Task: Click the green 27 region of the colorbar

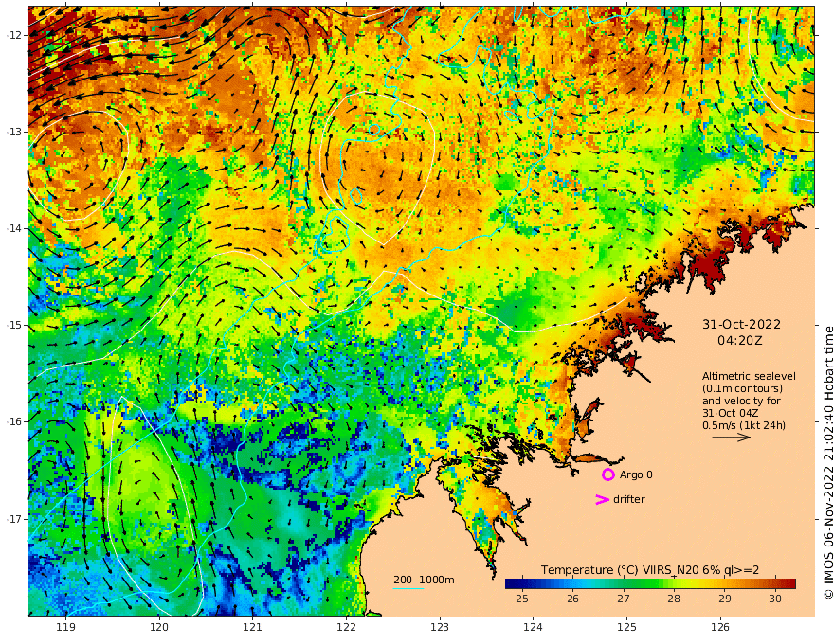Action: coord(624,583)
